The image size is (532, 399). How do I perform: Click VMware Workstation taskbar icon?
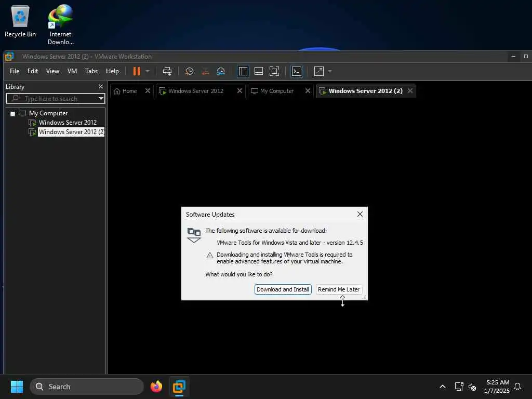click(x=179, y=387)
